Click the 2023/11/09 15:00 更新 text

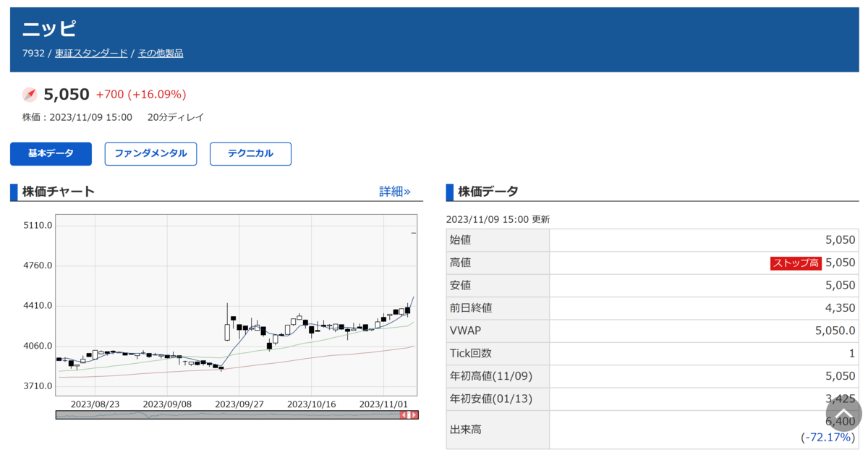coord(498,219)
